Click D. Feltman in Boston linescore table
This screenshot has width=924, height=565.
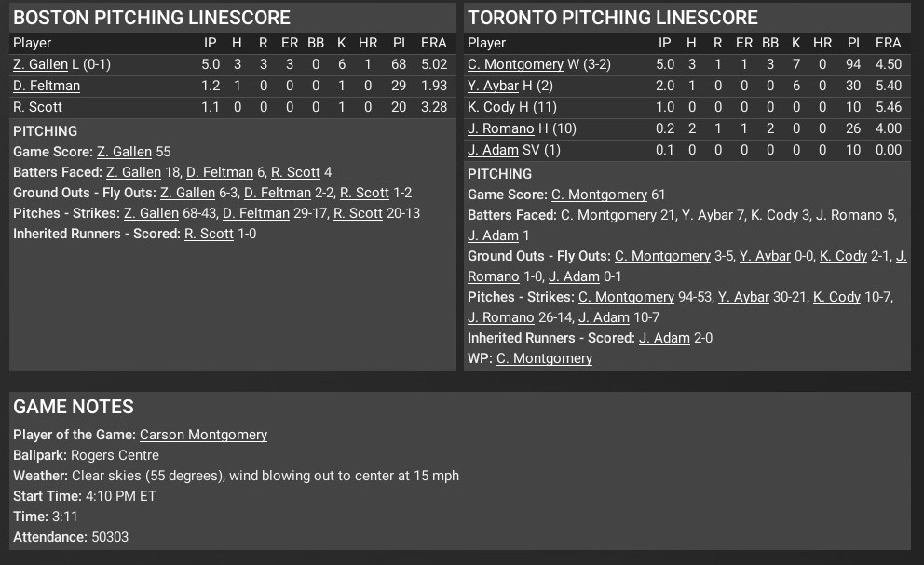[47, 86]
